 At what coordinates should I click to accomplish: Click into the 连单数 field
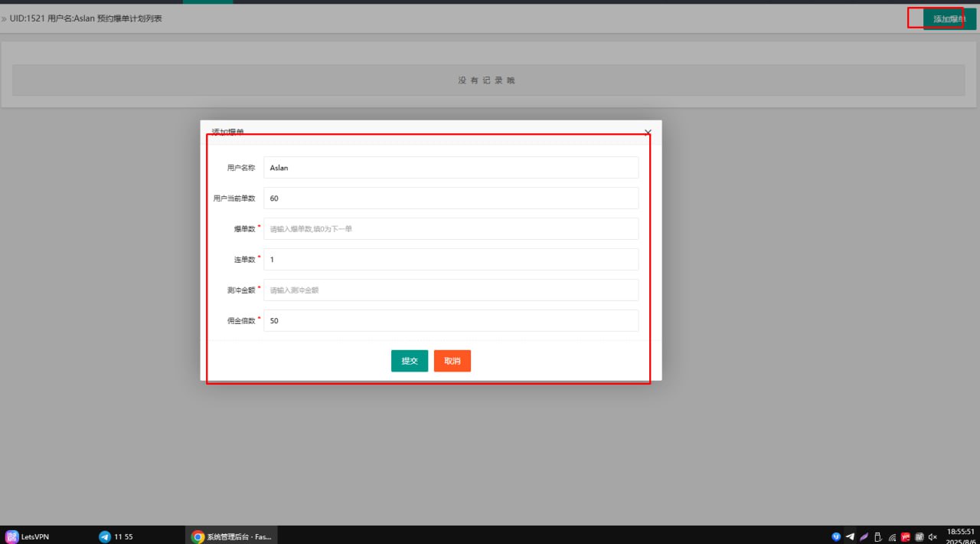tap(450, 260)
